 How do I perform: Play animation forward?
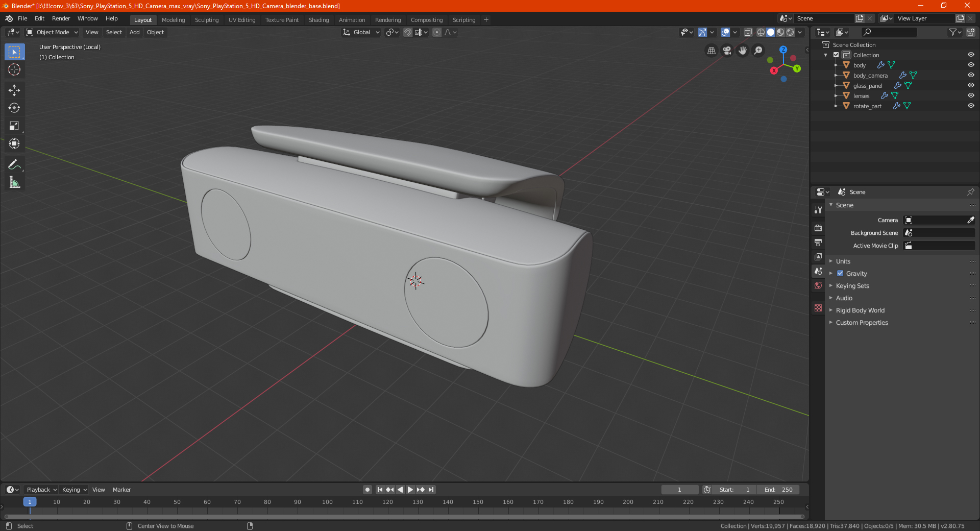pyautogui.click(x=410, y=490)
